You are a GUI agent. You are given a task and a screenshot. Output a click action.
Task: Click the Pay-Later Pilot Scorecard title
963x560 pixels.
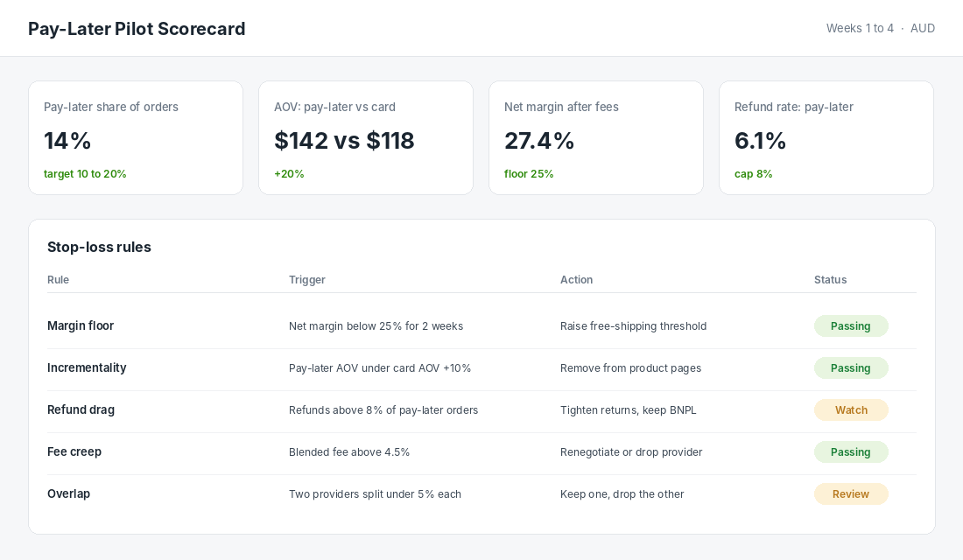point(137,29)
